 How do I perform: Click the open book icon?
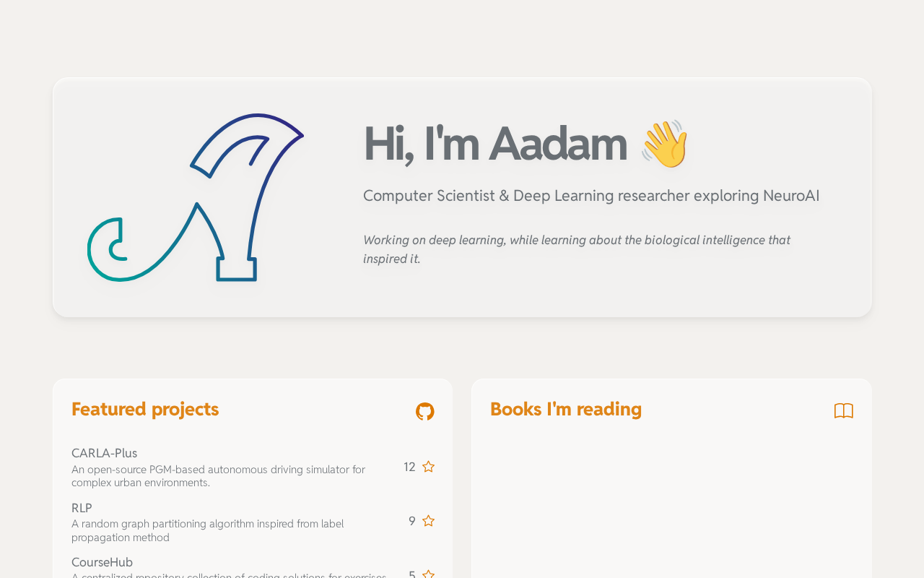843,411
